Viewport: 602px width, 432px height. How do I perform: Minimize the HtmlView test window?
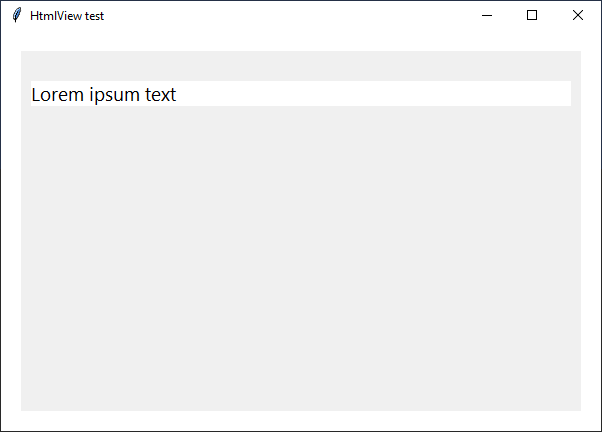(487, 15)
